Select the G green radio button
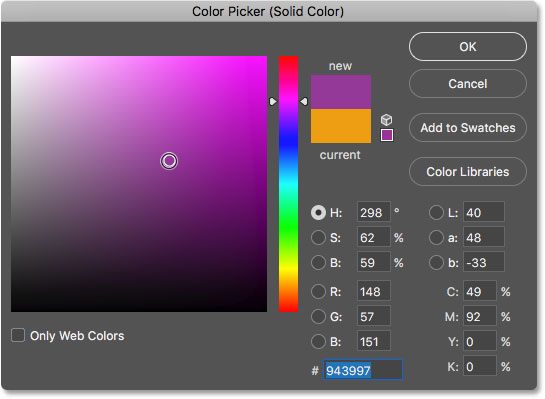 click(x=318, y=317)
